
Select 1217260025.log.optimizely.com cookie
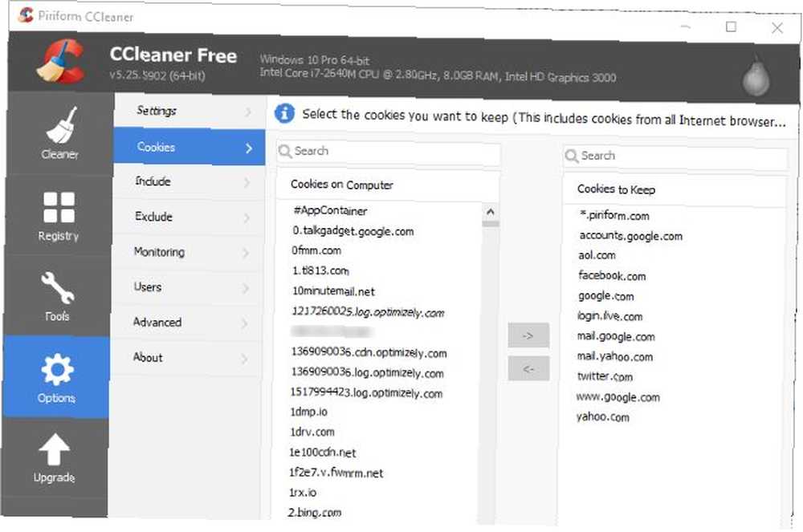368,312
